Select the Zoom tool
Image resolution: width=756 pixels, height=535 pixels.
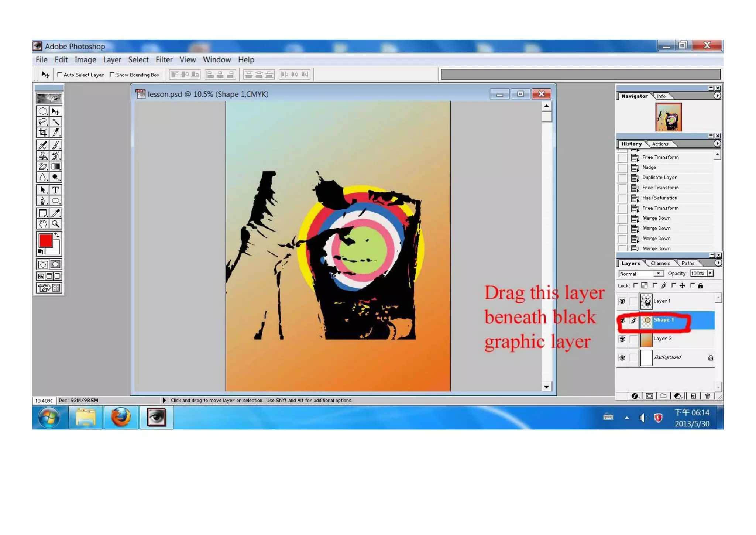click(56, 224)
